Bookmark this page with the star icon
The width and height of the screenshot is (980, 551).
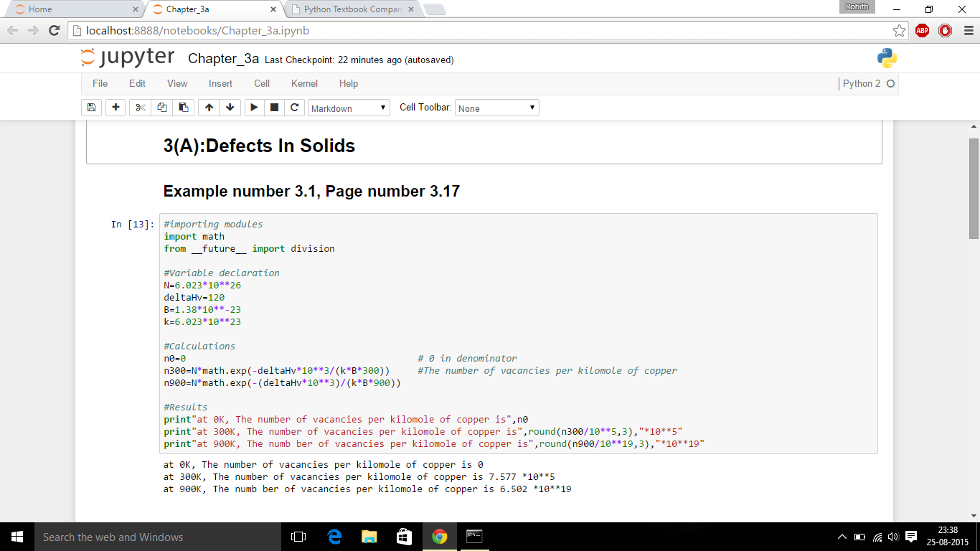tap(899, 31)
